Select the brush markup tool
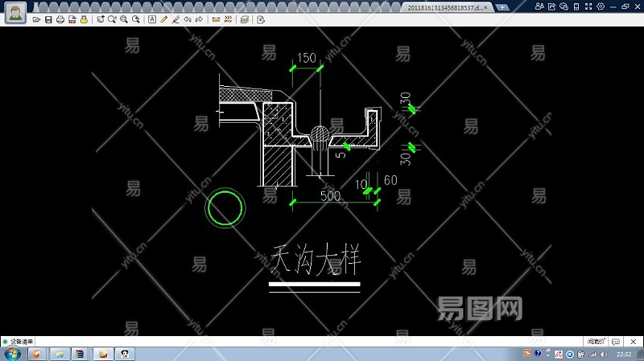The image size is (644, 361). pyautogui.click(x=175, y=19)
